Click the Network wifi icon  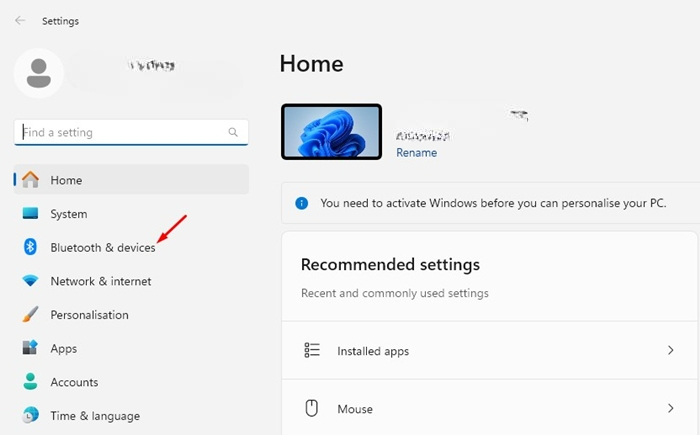click(x=30, y=280)
